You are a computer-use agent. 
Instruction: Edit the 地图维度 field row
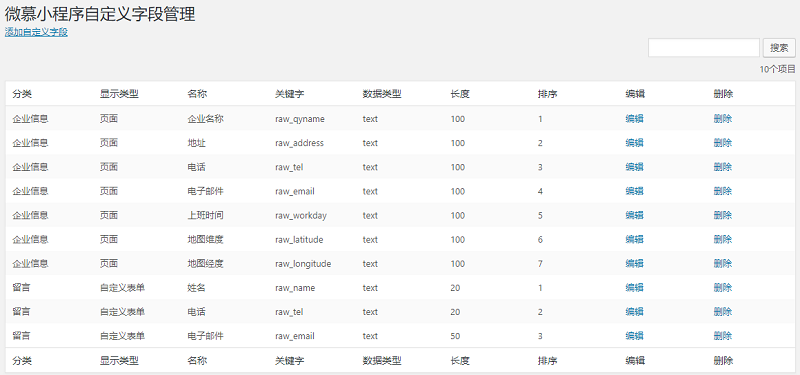click(x=634, y=239)
